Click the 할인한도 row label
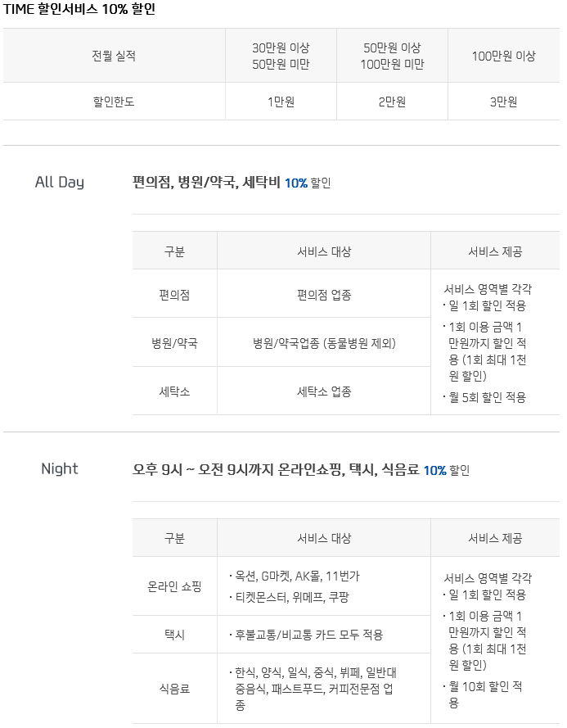567x728 pixels. tap(115, 102)
